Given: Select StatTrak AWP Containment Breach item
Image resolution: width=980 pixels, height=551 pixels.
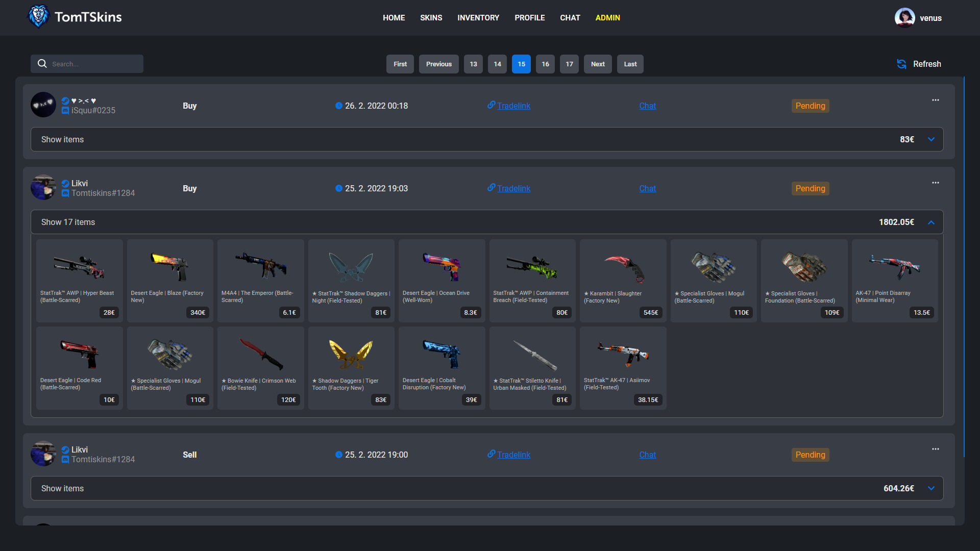Looking at the screenshot, I should tap(532, 281).
